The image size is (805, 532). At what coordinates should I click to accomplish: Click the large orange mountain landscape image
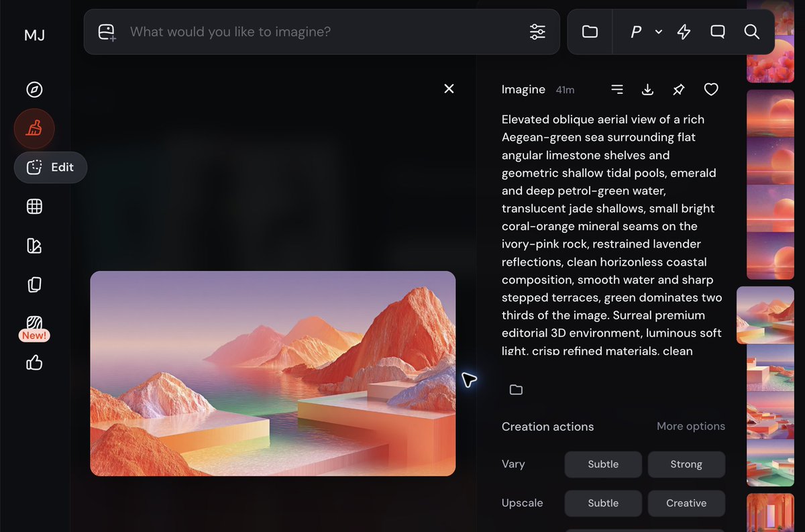tap(273, 374)
